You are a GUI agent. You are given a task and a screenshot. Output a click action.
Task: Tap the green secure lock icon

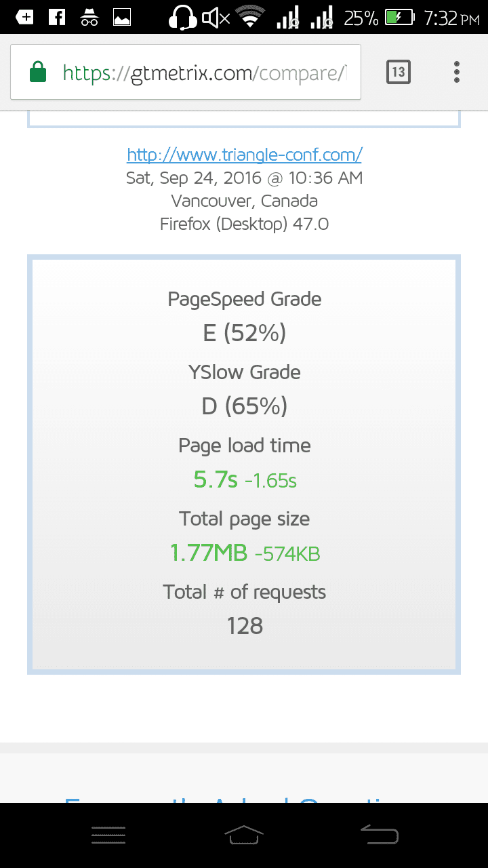39,72
